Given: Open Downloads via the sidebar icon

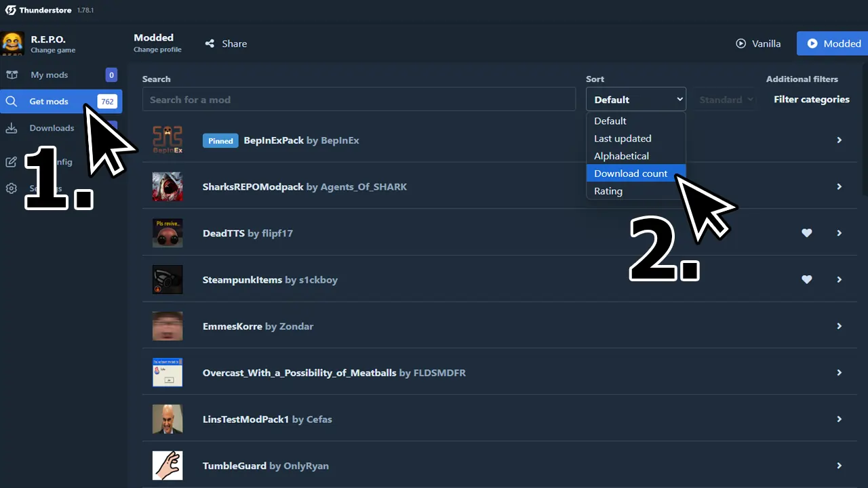Looking at the screenshot, I should click(12, 127).
